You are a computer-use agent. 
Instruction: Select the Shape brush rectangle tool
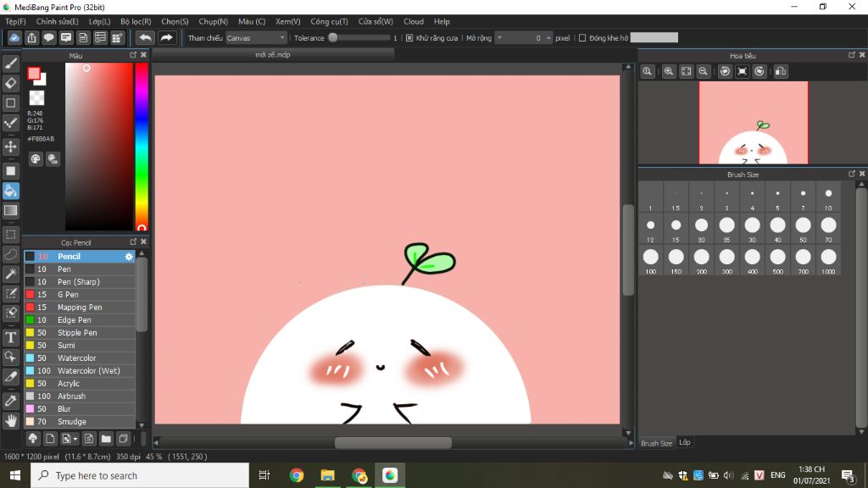tap(10, 103)
